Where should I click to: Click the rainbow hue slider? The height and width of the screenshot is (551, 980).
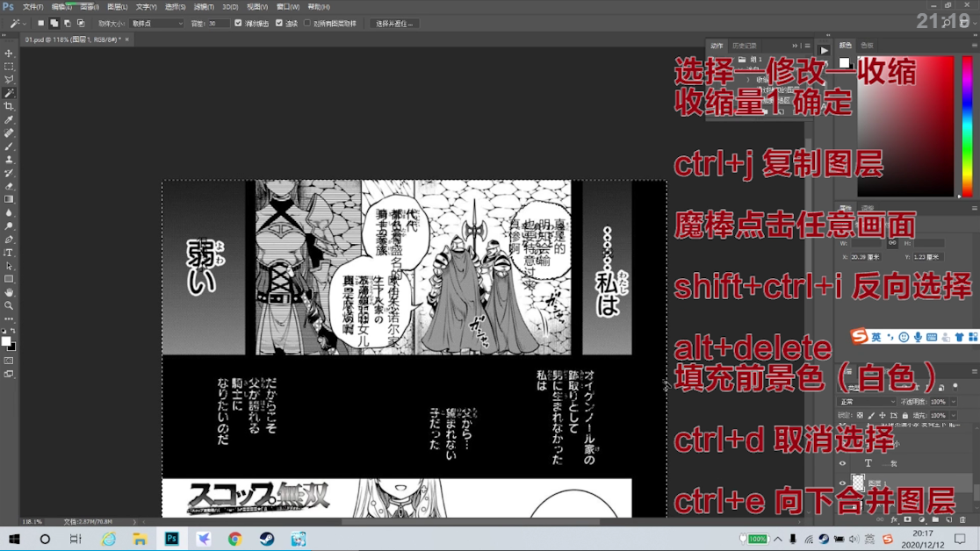click(968, 127)
